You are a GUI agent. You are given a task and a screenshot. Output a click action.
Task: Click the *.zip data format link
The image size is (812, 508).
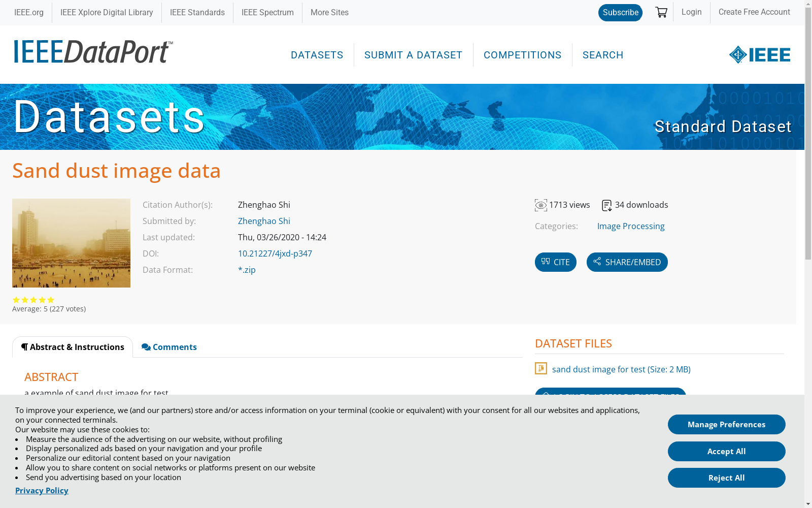pos(247,270)
